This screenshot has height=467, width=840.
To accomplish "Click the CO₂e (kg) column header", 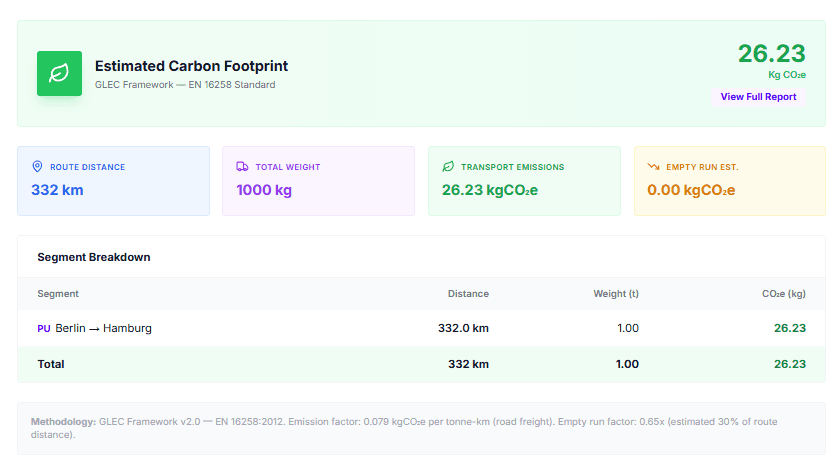I will click(x=784, y=293).
